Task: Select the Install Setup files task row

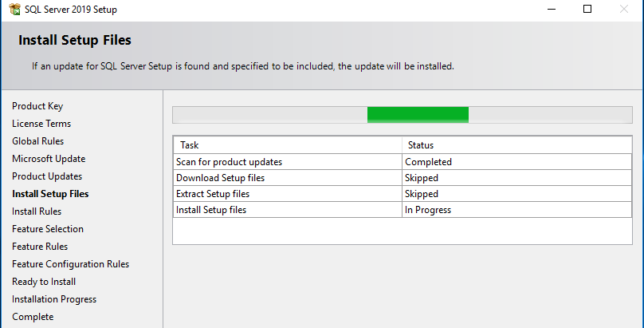Action: pyautogui.click(x=211, y=210)
